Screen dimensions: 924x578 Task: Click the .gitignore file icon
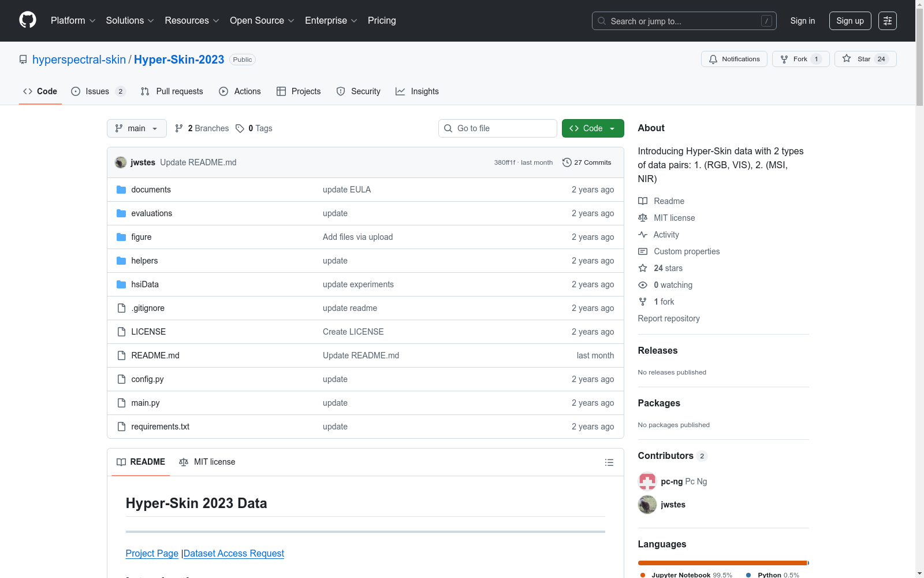(x=121, y=308)
